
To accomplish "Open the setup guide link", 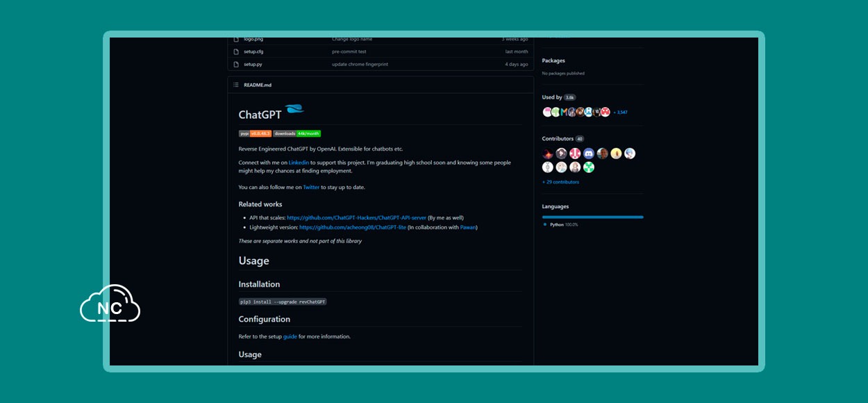I will pyautogui.click(x=290, y=336).
